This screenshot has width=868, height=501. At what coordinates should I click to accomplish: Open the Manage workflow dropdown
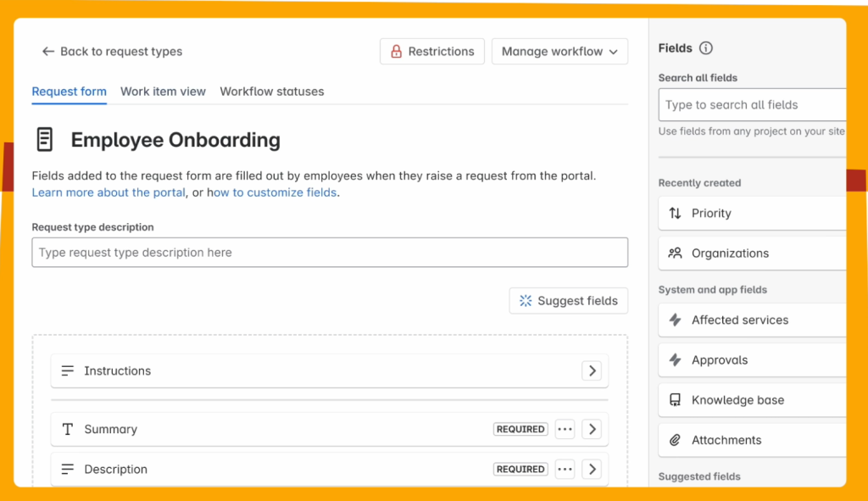coord(559,51)
